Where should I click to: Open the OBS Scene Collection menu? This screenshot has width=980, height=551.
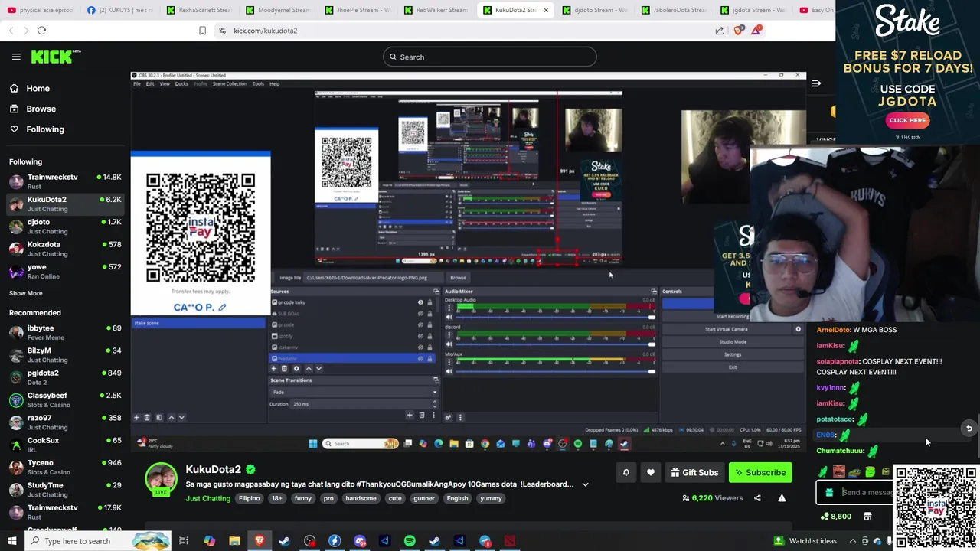click(230, 83)
